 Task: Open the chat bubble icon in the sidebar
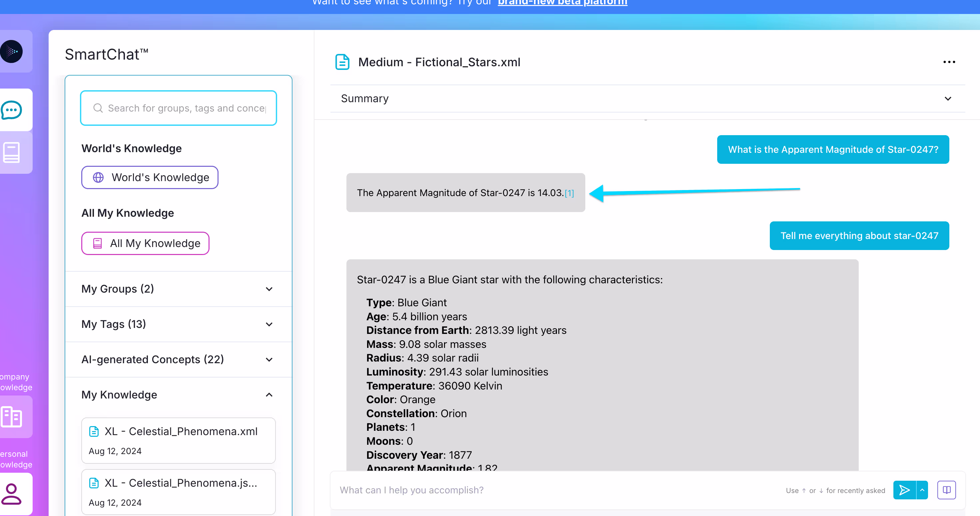(11, 110)
